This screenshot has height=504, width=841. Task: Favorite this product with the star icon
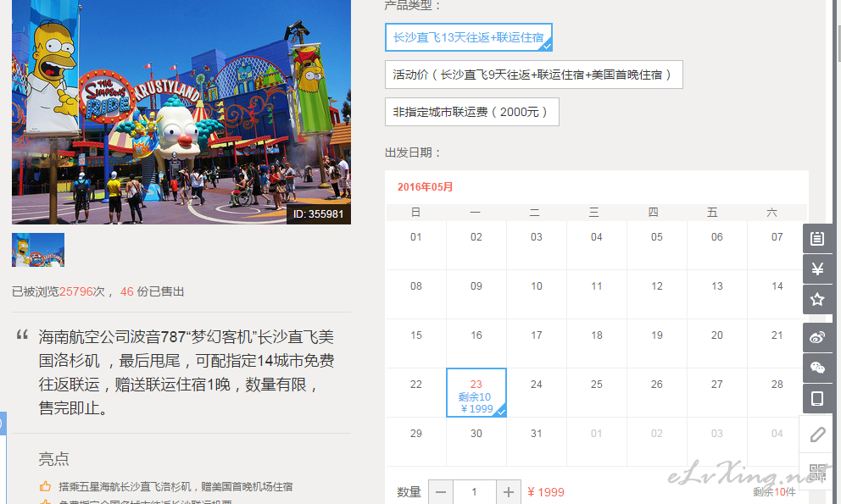(817, 299)
